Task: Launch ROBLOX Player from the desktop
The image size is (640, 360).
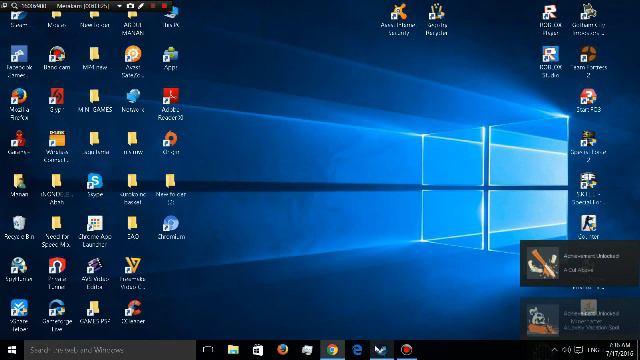Action: (x=550, y=20)
